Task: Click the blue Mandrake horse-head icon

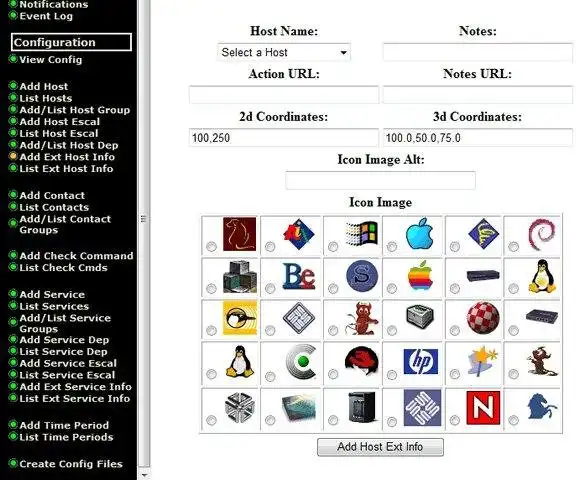Action: click(x=542, y=406)
